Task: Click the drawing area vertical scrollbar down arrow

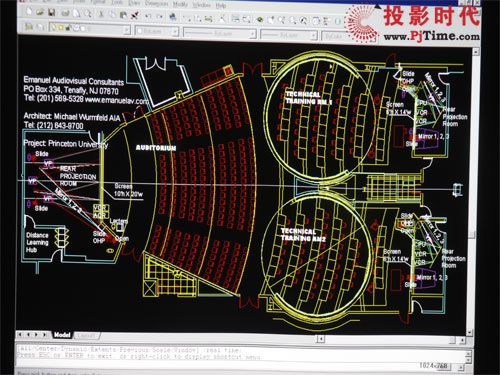Action: tap(471, 332)
